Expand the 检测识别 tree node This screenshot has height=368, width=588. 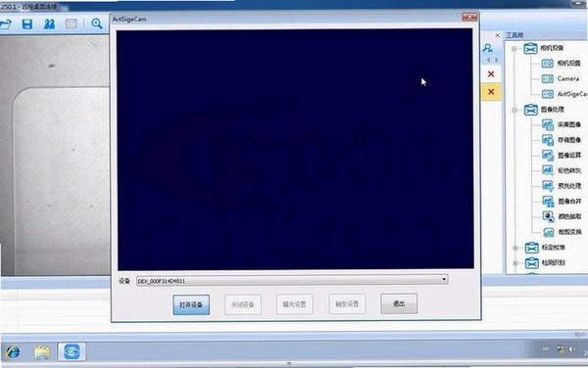(x=515, y=263)
